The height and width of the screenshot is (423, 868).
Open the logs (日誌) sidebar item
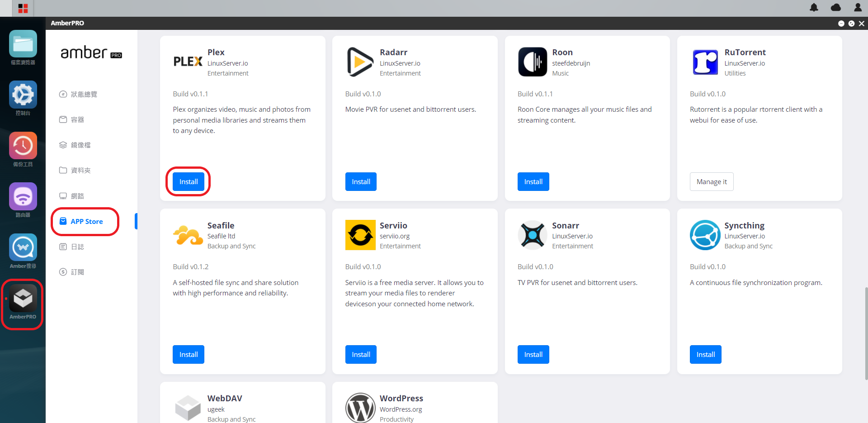tap(72, 247)
